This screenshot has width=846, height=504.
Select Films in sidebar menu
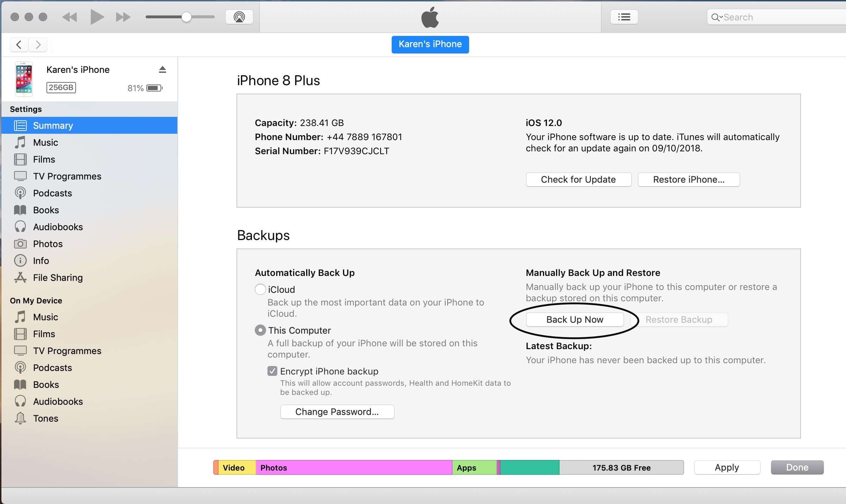[44, 159]
